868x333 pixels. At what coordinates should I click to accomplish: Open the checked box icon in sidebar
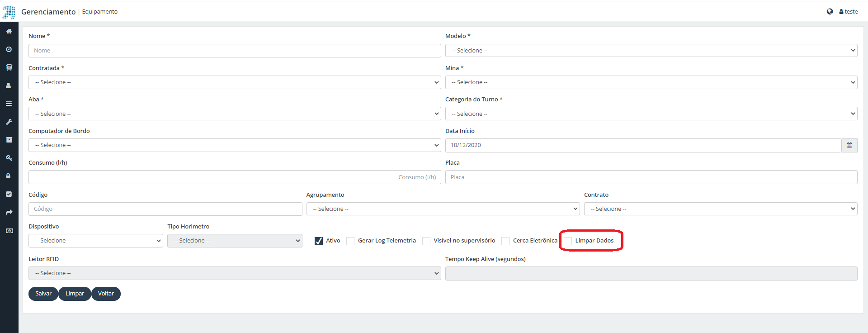[x=9, y=194]
